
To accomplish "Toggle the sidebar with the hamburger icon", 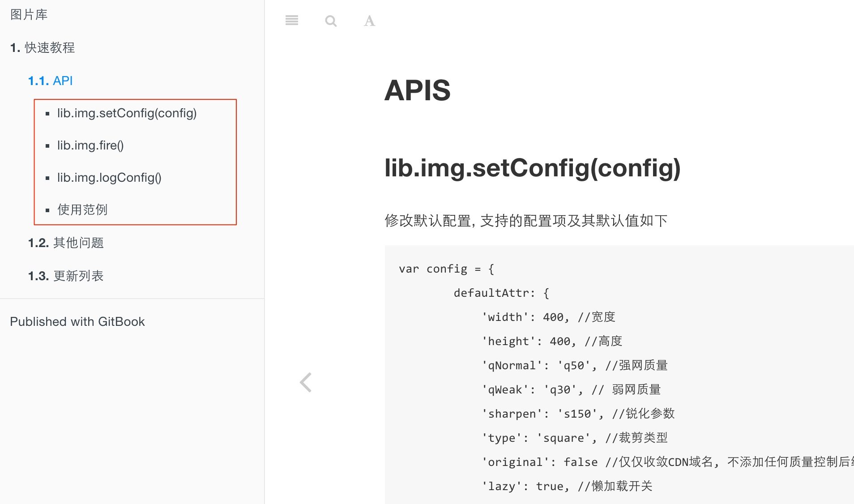I will pos(292,21).
